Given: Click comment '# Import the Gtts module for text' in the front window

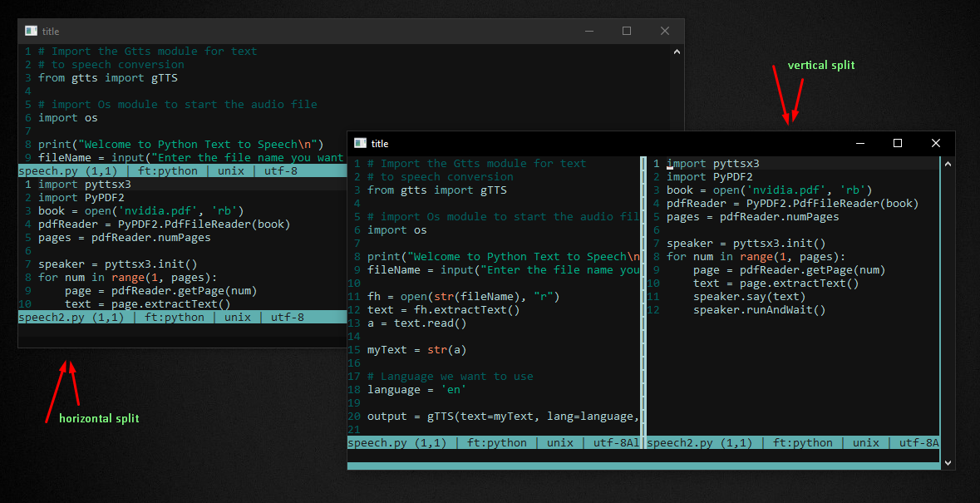Looking at the screenshot, I should (x=477, y=164).
